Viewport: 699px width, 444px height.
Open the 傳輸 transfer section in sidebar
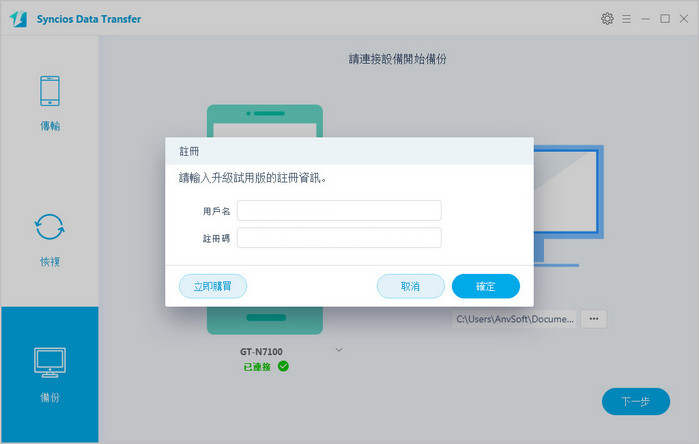pos(49,103)
